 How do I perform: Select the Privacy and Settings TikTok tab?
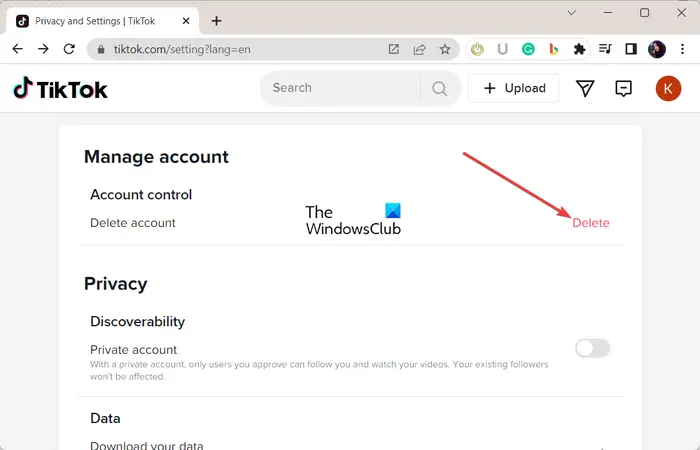103,21
